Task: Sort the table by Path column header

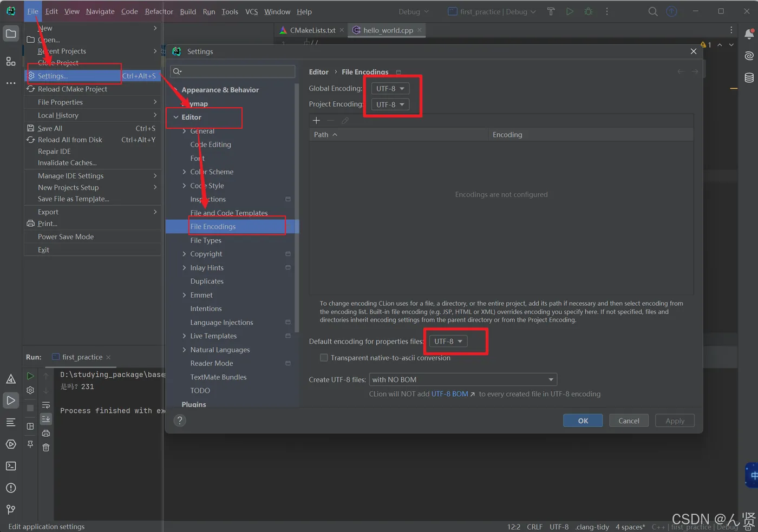Action: (x=398, y=135)
